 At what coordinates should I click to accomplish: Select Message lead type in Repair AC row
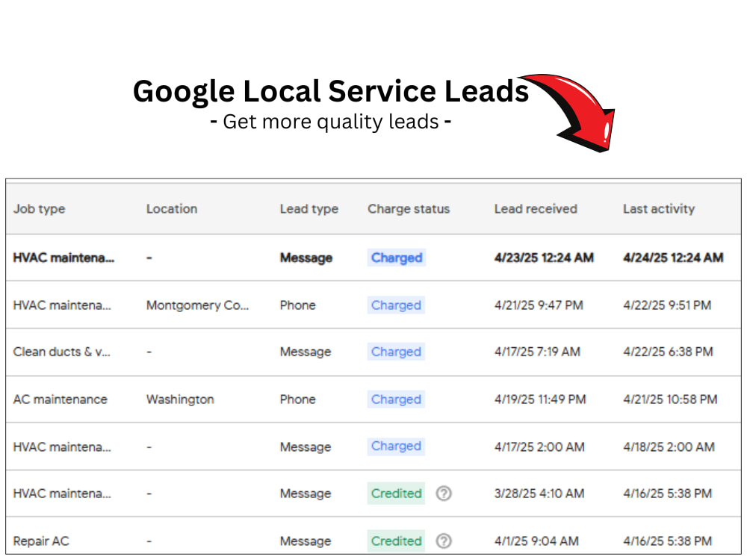coord(306,541)
